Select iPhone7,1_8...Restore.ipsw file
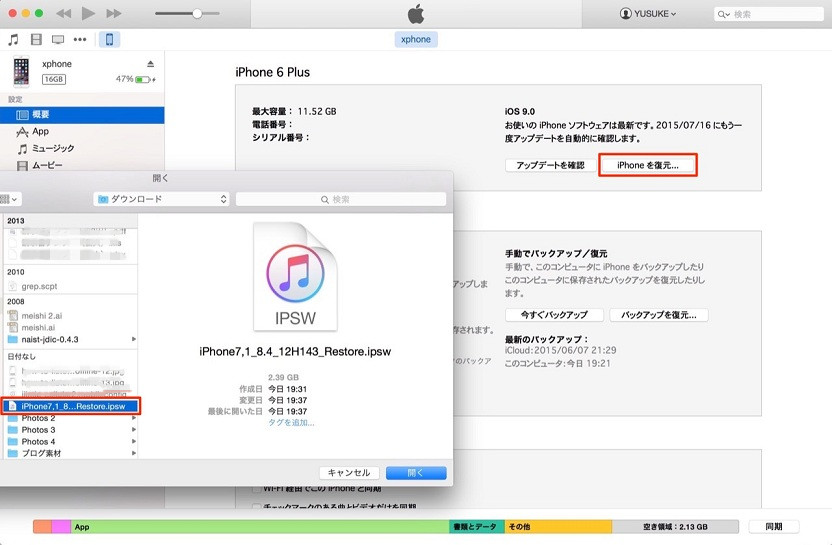This screenshot has height=545, width=832. (70, 406)
